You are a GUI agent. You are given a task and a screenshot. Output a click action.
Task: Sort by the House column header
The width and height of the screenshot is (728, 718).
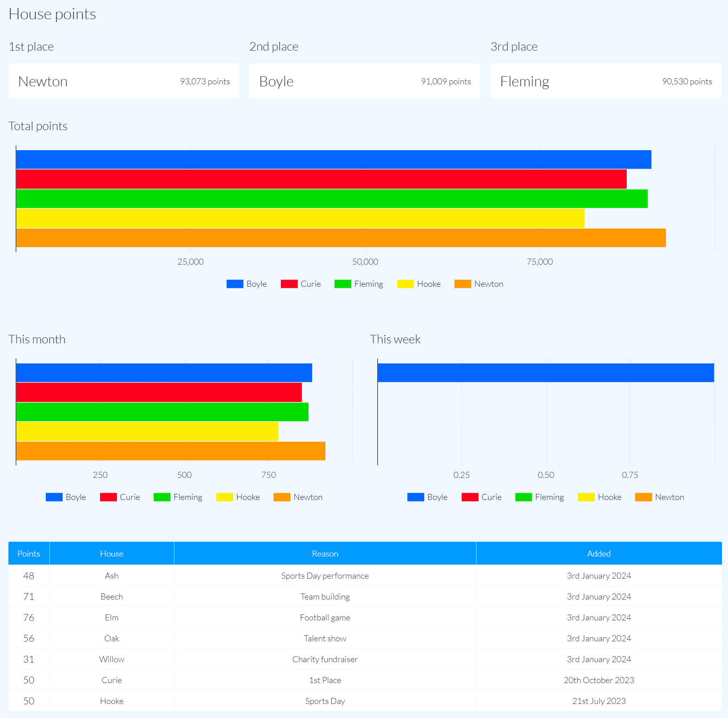pyautogui.click(x=112, y=553)
